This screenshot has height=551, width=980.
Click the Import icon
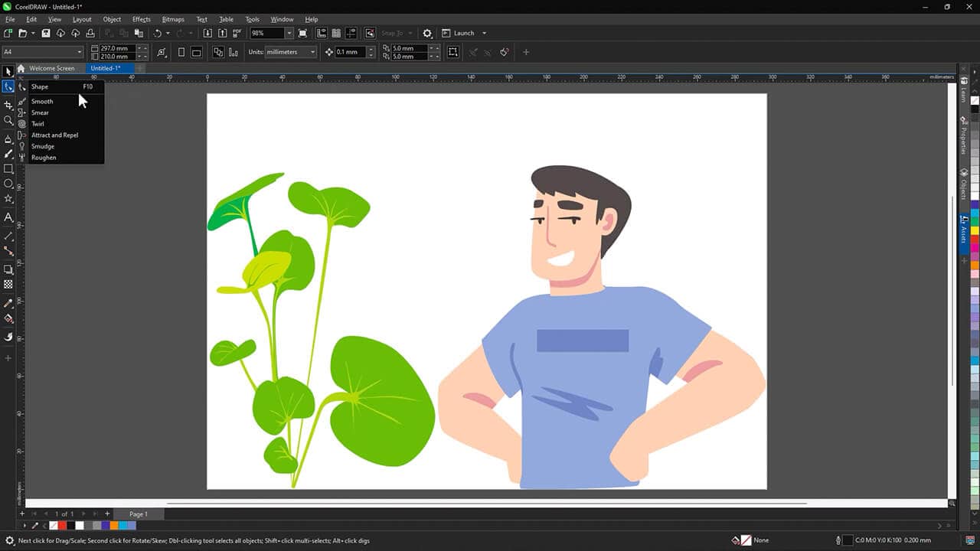point(207,34)
